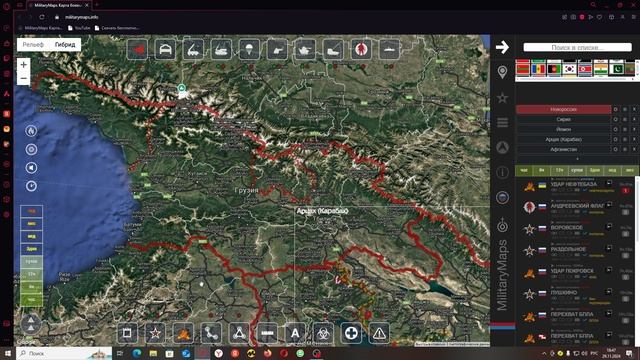The height and width of the screenshot is (360, 640).
Task: Select the paratrooper parachute icon
Action: (x=249, y=50)
